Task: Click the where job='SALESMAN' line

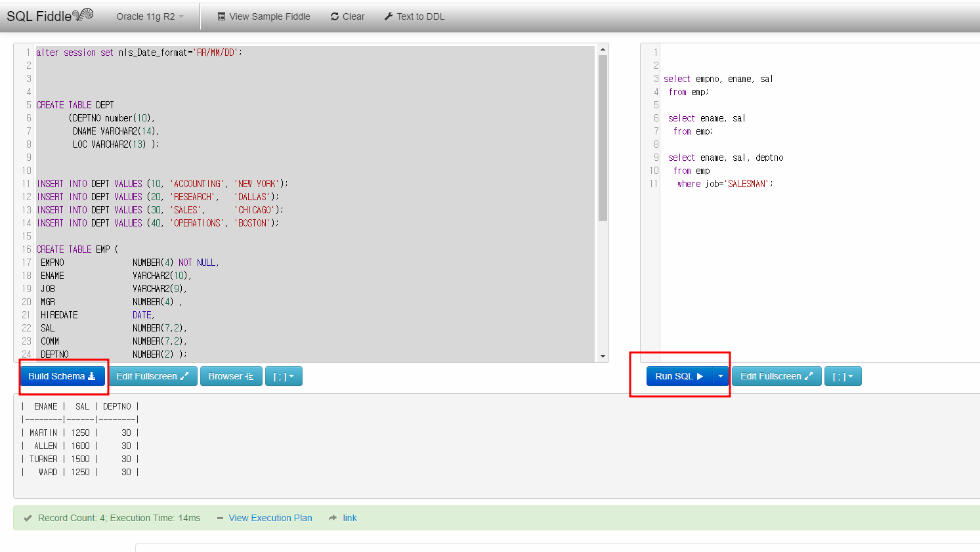Action: [x=725, y=184]
